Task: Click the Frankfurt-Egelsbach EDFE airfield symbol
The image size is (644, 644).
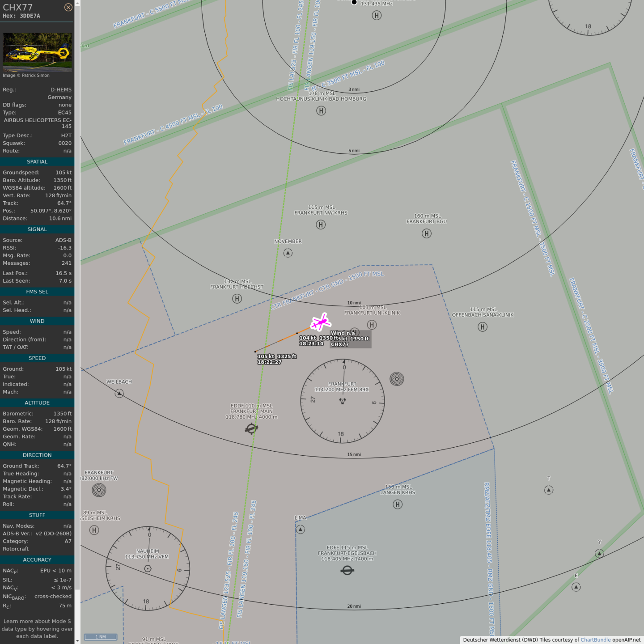Action: (347, 570)
